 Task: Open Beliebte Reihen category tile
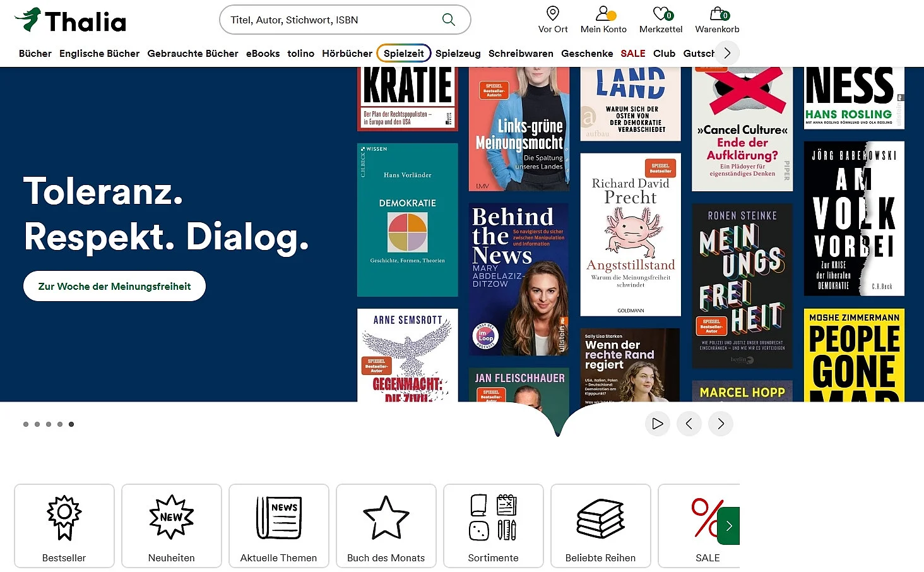[x=601, y=526]
